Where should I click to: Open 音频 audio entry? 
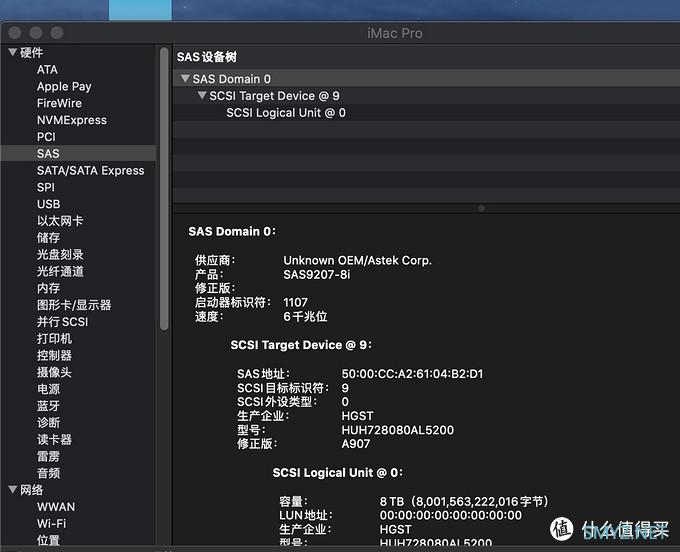coord(49,473)
